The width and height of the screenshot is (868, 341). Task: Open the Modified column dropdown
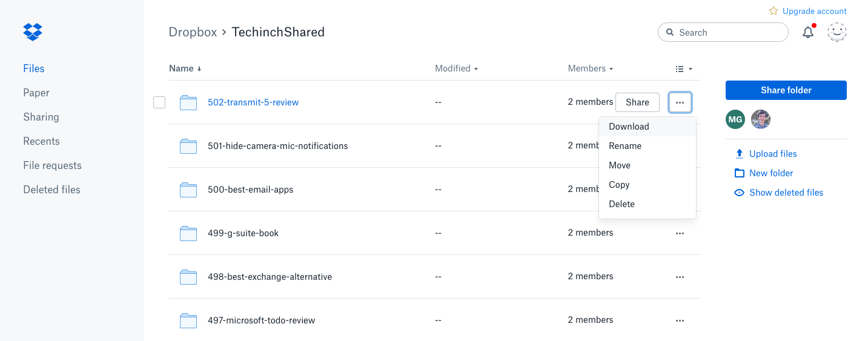[457, 68]
